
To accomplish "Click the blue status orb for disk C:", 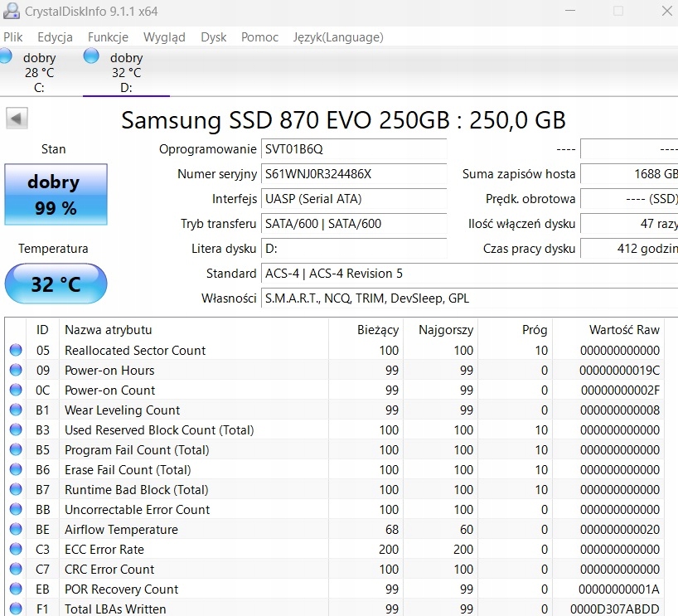I will click(x=6, y=56).
